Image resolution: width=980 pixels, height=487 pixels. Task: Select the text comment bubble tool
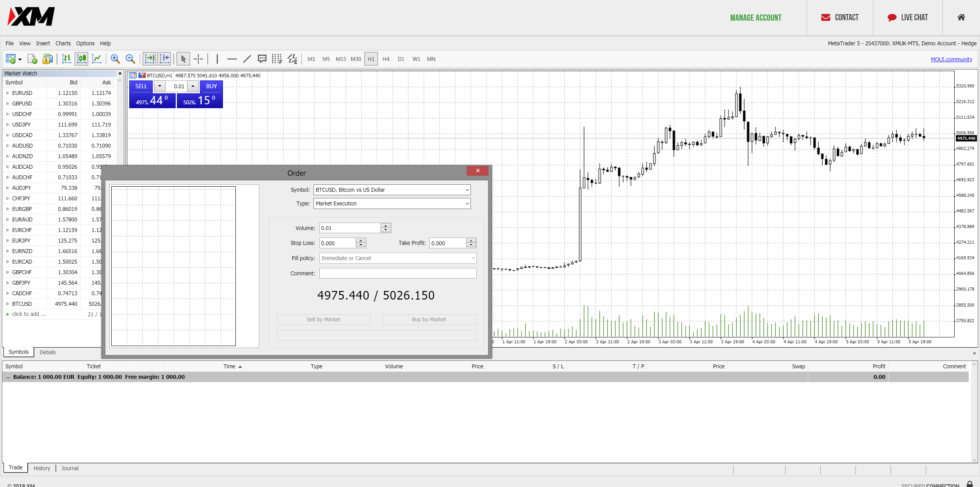(x=262, y=59)
